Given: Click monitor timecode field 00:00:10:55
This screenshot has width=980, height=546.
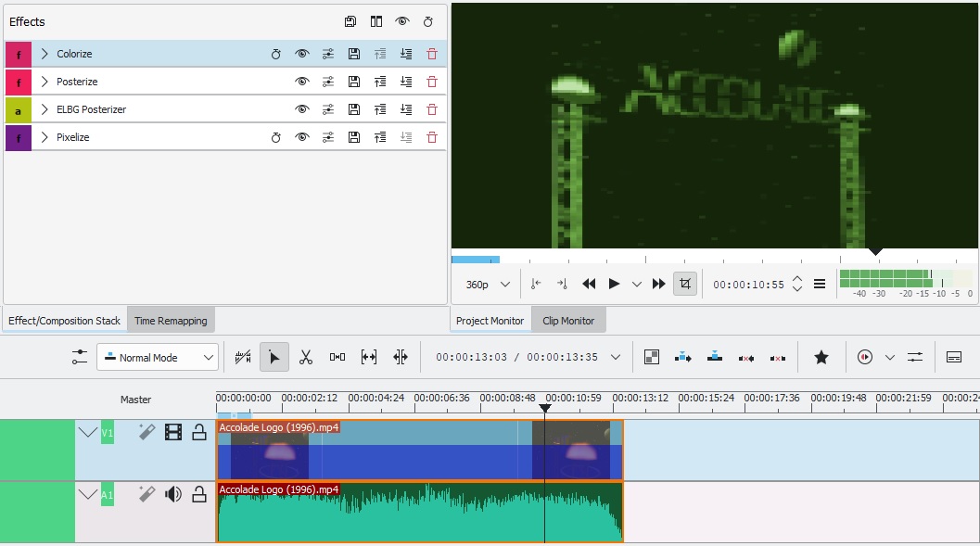Looking at the screenshot, I should pyautogui.click(x=748, y=285).
